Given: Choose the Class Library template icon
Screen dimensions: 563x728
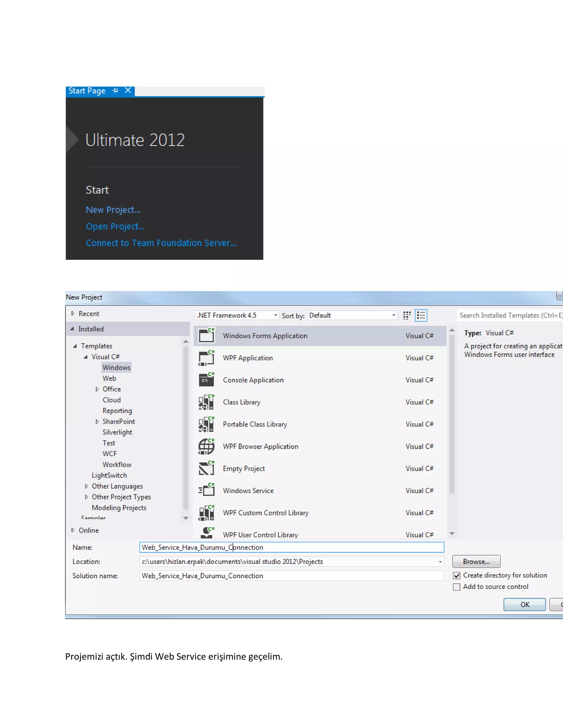Looking at the screenshot, I should pyautogui.click(x=206, y=402).
